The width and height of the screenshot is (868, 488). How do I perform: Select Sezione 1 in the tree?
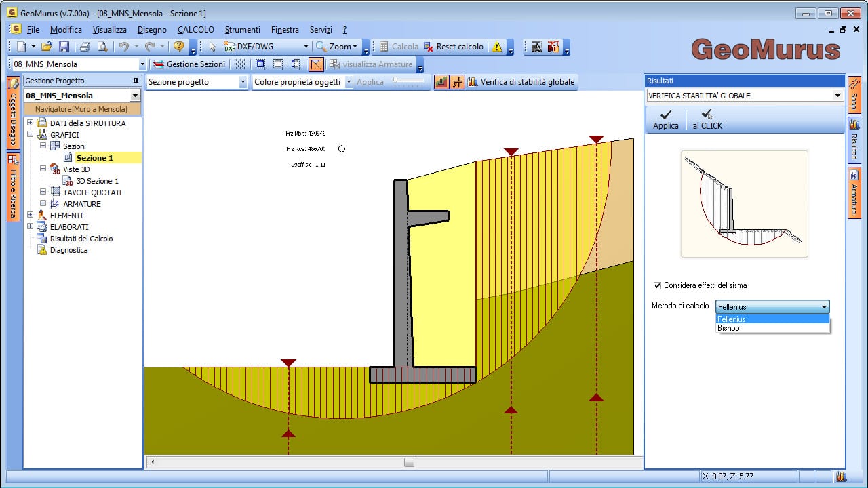[94, 158]
